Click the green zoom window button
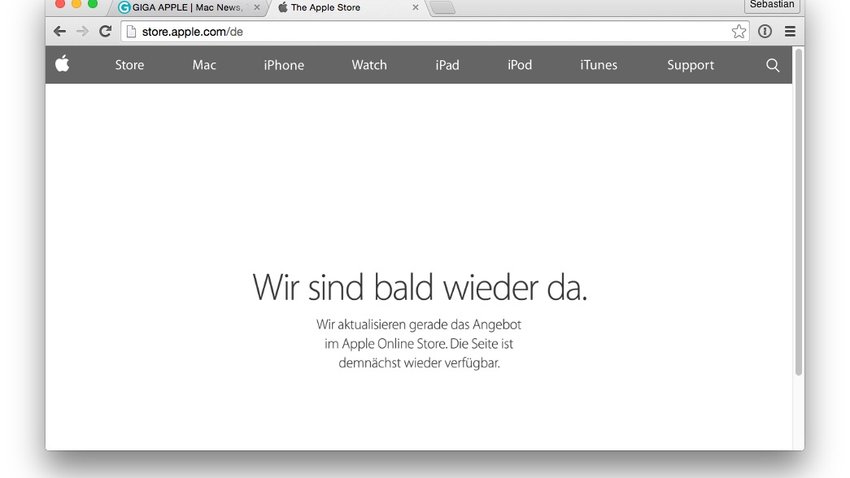 click(93, 4)
